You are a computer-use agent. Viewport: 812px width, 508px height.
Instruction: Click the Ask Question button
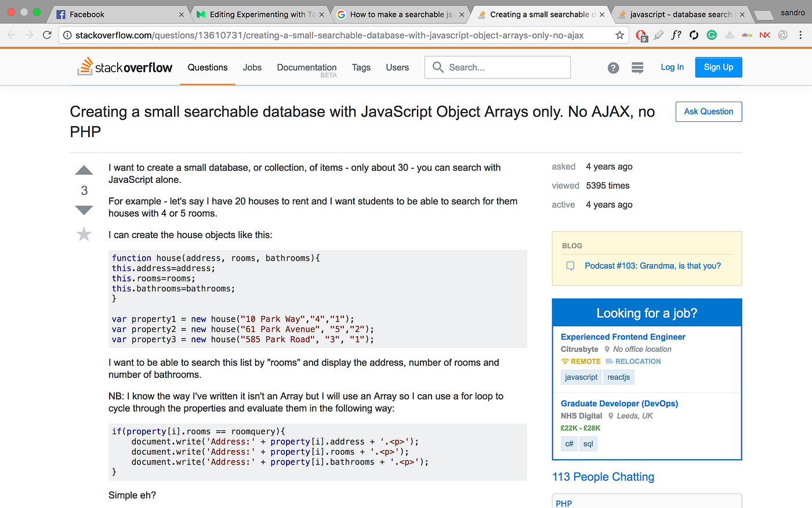pos(709,111)
